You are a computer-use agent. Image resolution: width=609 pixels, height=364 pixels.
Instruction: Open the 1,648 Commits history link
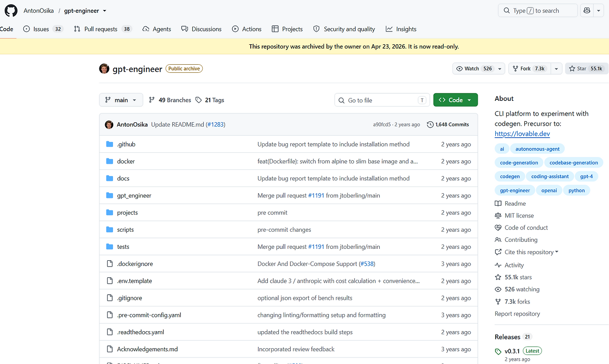tap(448, 125)
